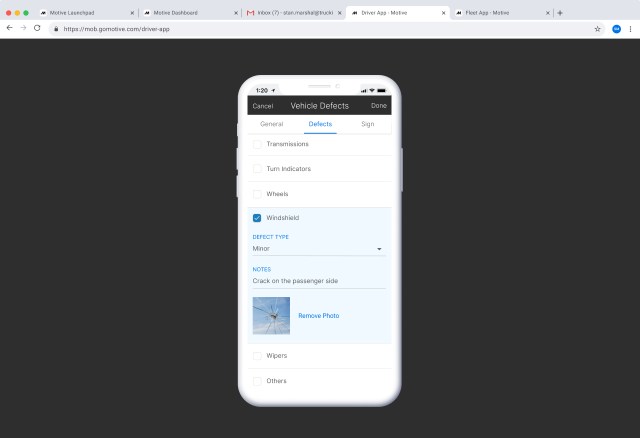Open the new tab plus button
640x438 pixels.
click(x=560, y=13)
